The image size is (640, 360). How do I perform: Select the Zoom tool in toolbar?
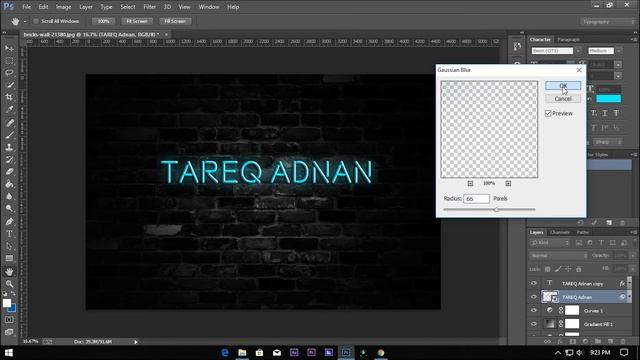(x=9, y=284)
